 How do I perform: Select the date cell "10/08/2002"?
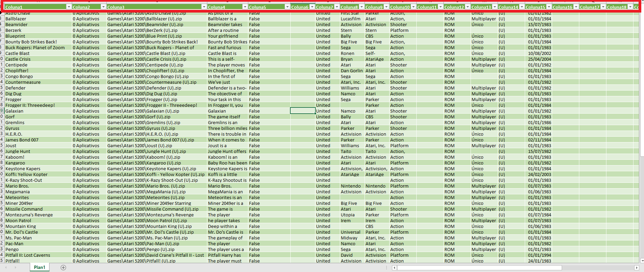click(538, 53)
